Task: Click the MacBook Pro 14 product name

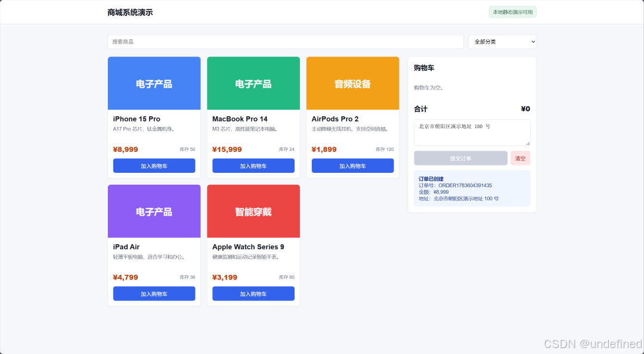Action: (x=240, y=119)
